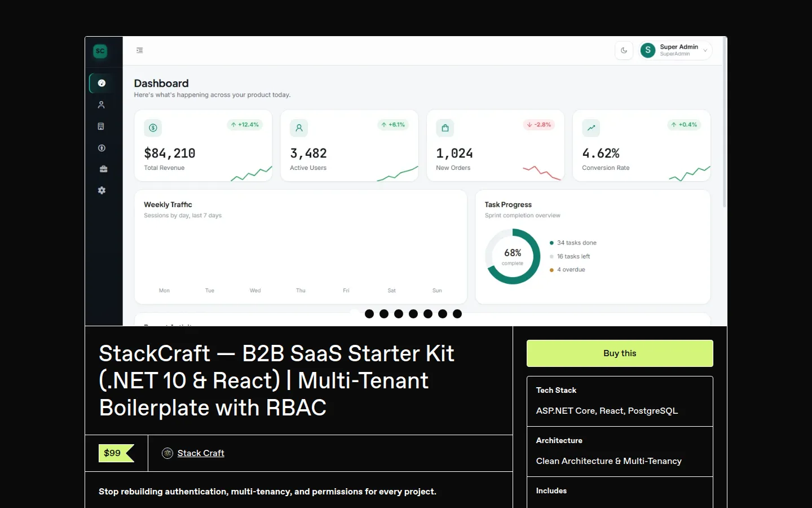Screen dimensions: 812x508
Task: Click the 1,024 new orders value
Action: (454, 154)
